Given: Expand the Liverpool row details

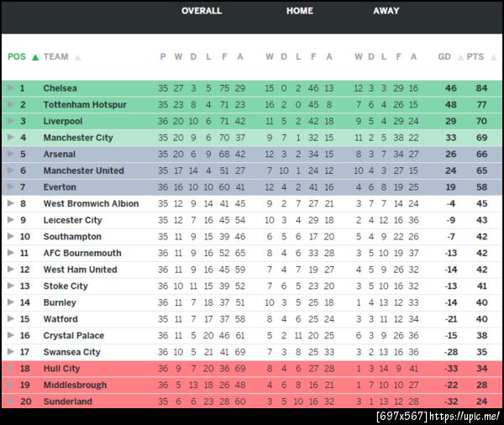Looking at the screenshot, I should click(x=10, y=122).
